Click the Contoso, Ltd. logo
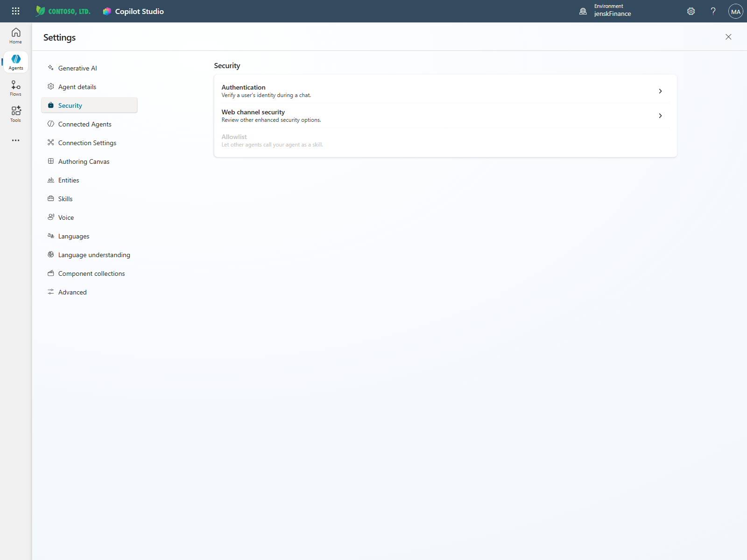This screenshot has width=747, height=560. pos(63,11)
